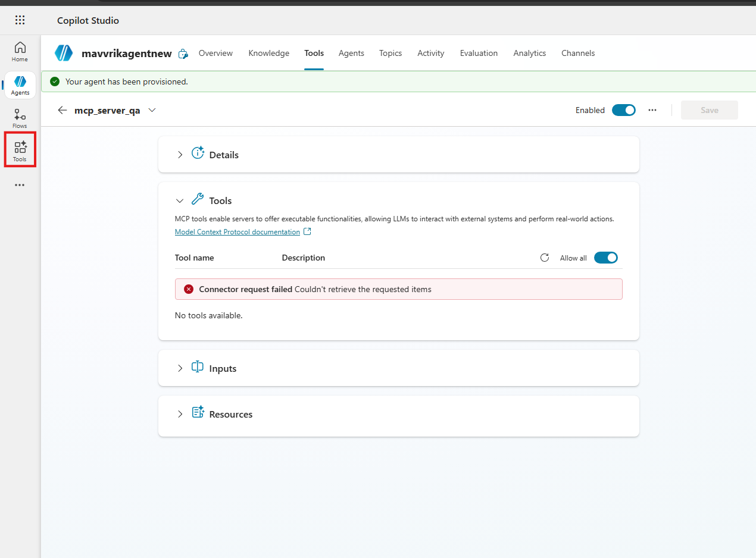Click the mcp_server_qa tool title
The image size is (756, 558).
tap(107, 110)
